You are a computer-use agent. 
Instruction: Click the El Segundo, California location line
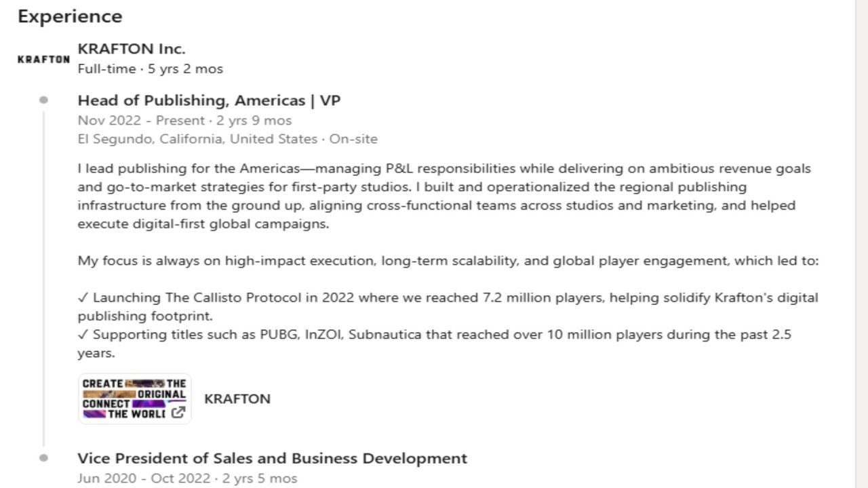pos(227,139)
